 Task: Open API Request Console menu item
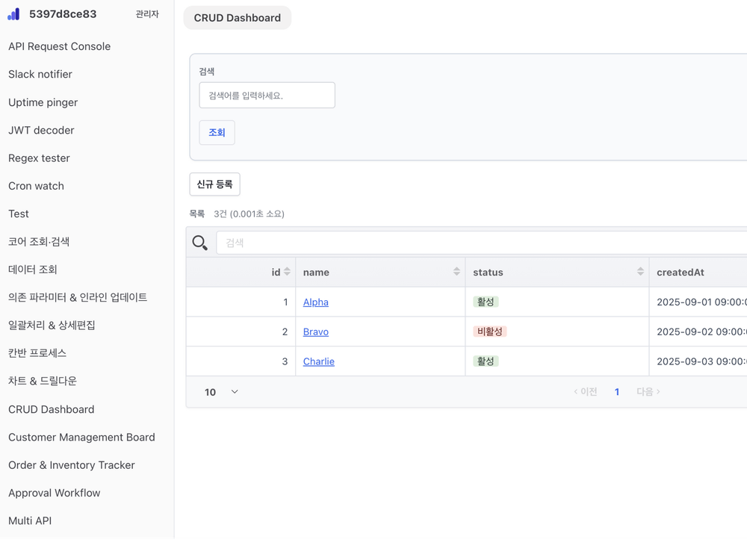(x=59, y=46)
